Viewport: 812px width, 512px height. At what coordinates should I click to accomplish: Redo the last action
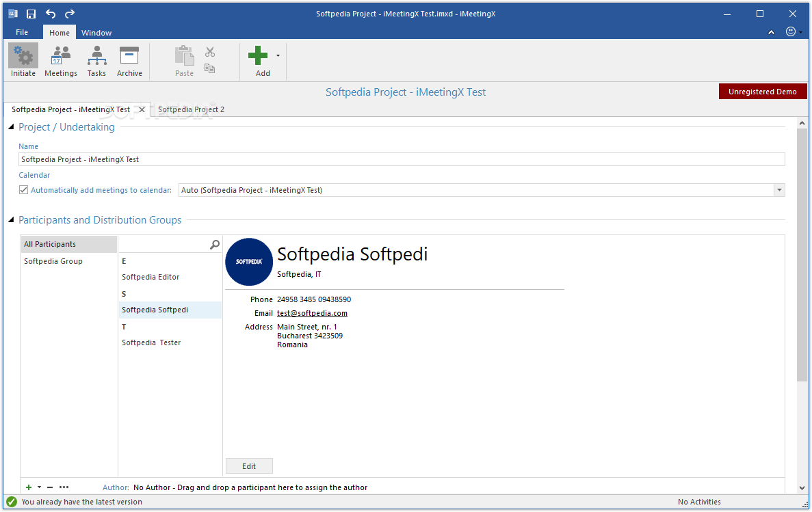point(70,14)
